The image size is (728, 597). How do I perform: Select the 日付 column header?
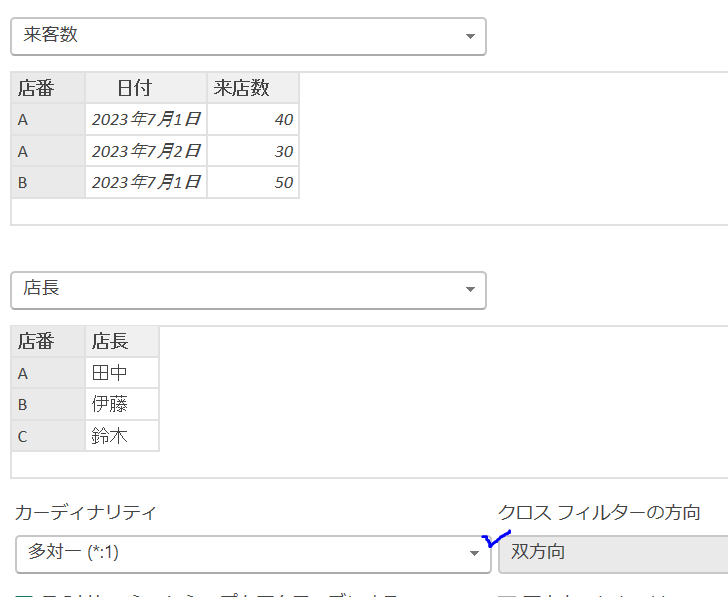point(145,88)
